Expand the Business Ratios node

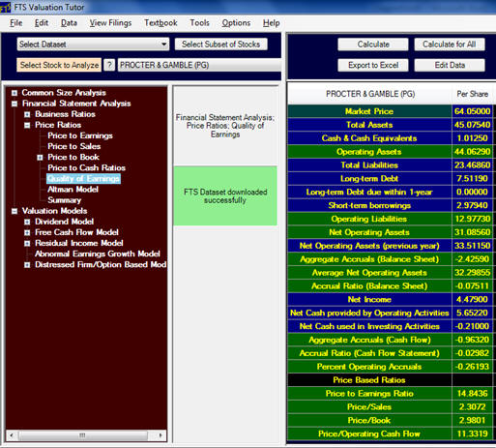click(x=27, y=114)
